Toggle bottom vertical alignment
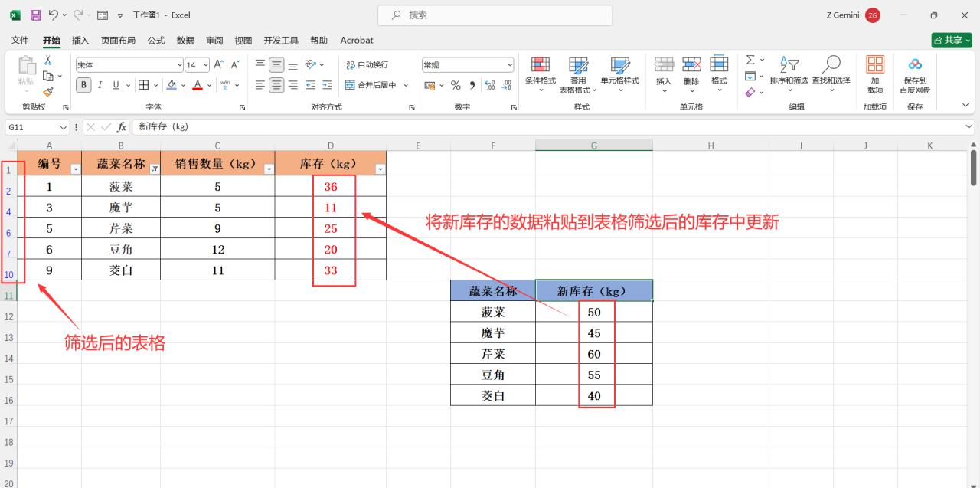980x488 pixels. point(292,64)
